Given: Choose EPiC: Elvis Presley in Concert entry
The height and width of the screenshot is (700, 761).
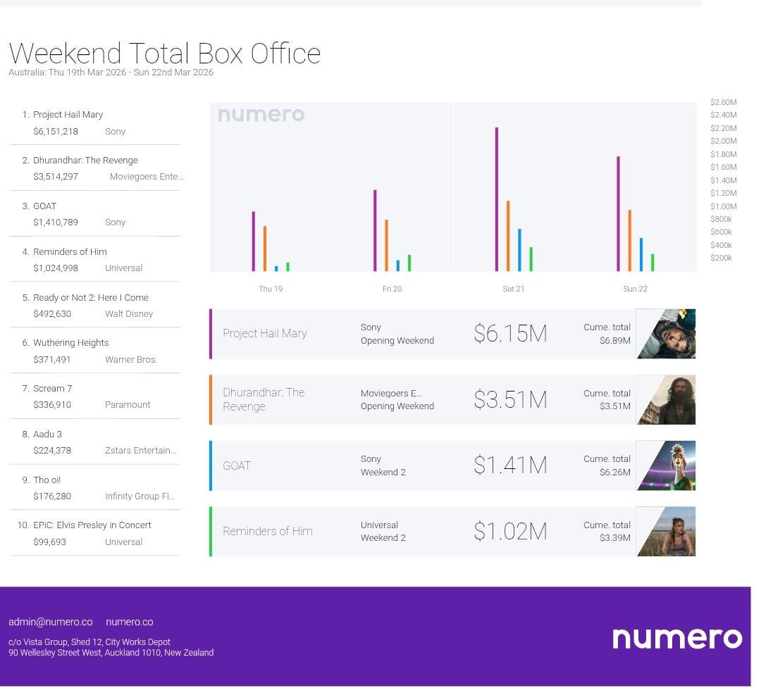Looking at the screenshot, I should click(x=92, y=525).
